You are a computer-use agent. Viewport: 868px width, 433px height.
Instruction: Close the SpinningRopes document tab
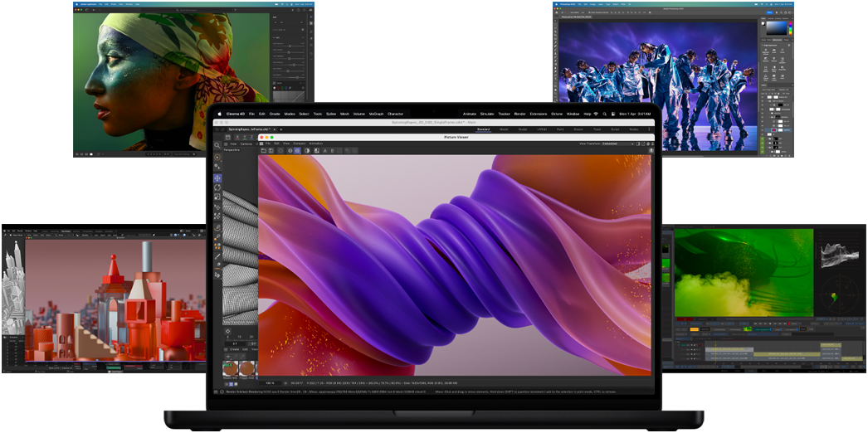click(275, 129)
